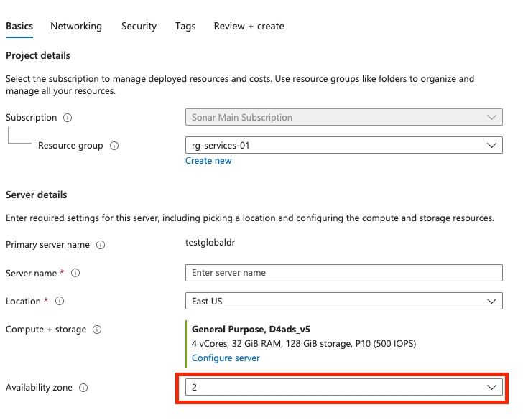Open the Configure server link
523x420 pixels.
[226, 358]
